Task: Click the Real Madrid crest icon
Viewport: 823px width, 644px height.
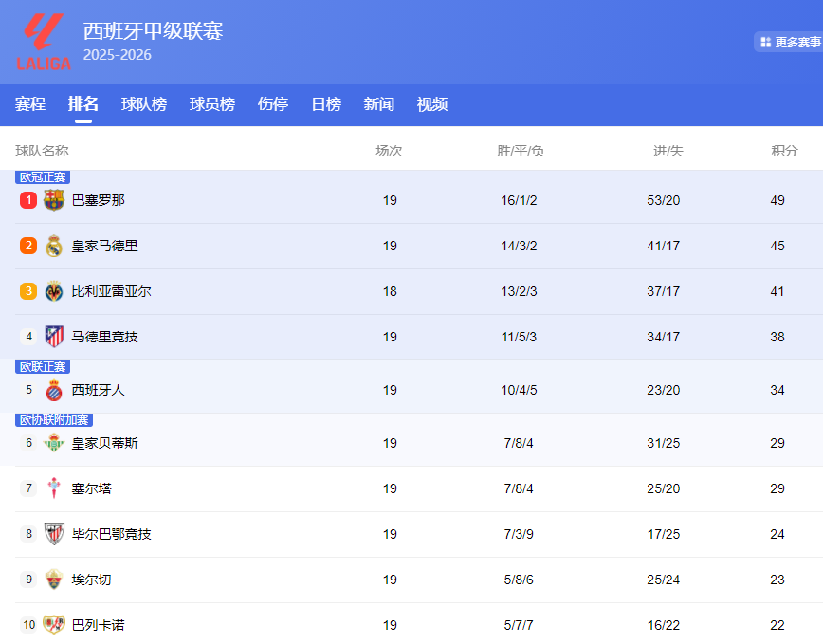Action: tap(53, 246)
